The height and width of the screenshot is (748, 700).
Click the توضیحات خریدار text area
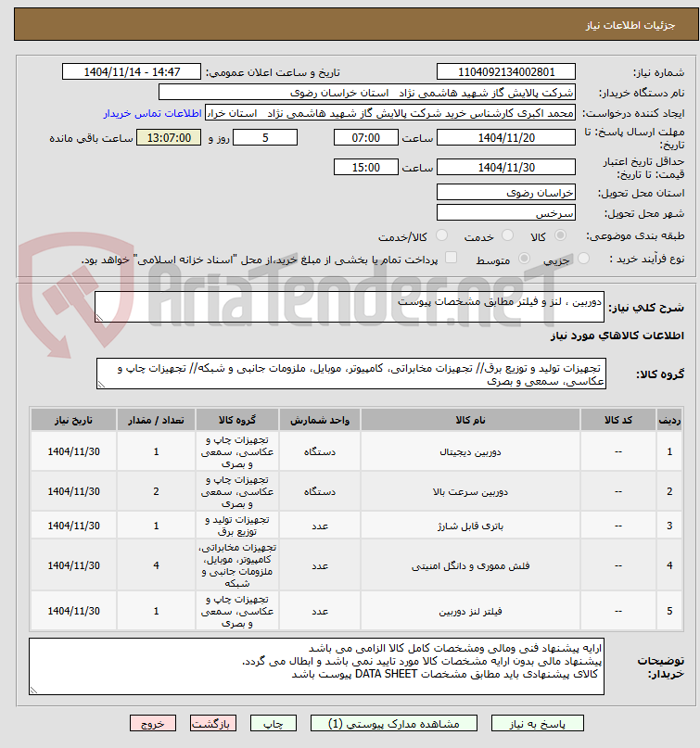click(316, 666)
